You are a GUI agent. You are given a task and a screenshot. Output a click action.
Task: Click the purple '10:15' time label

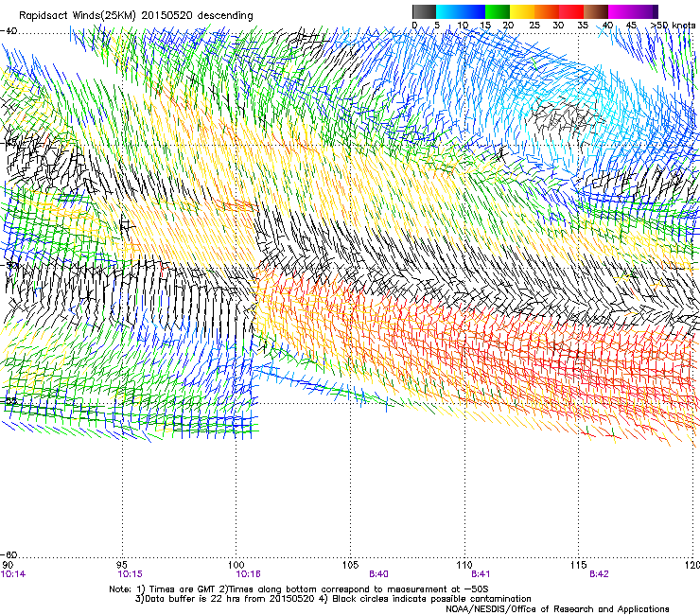click(x=130, y=574)
